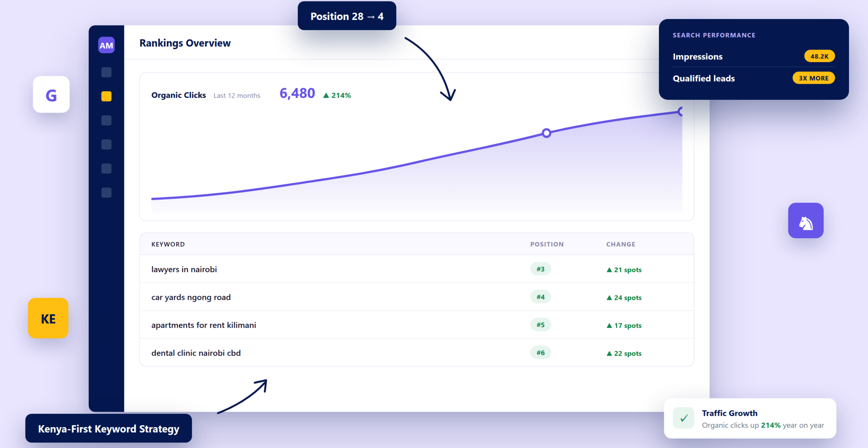The image size is (868, 448).
Task: Select the lawyers in nairobi row
Action: pyautogui.click(x=417, y=269)
